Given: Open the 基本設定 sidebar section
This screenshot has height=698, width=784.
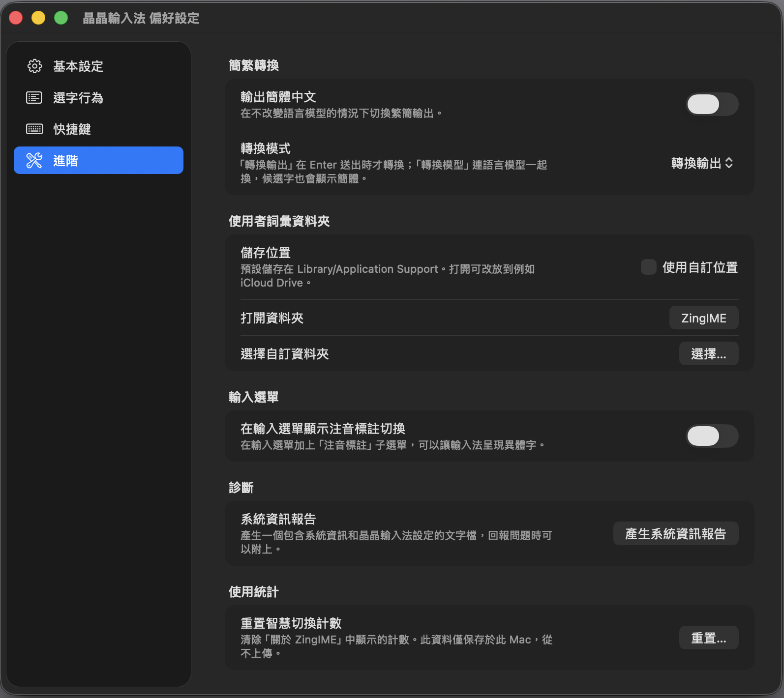Looking at the screenshot, I should (x=98, y=66).
